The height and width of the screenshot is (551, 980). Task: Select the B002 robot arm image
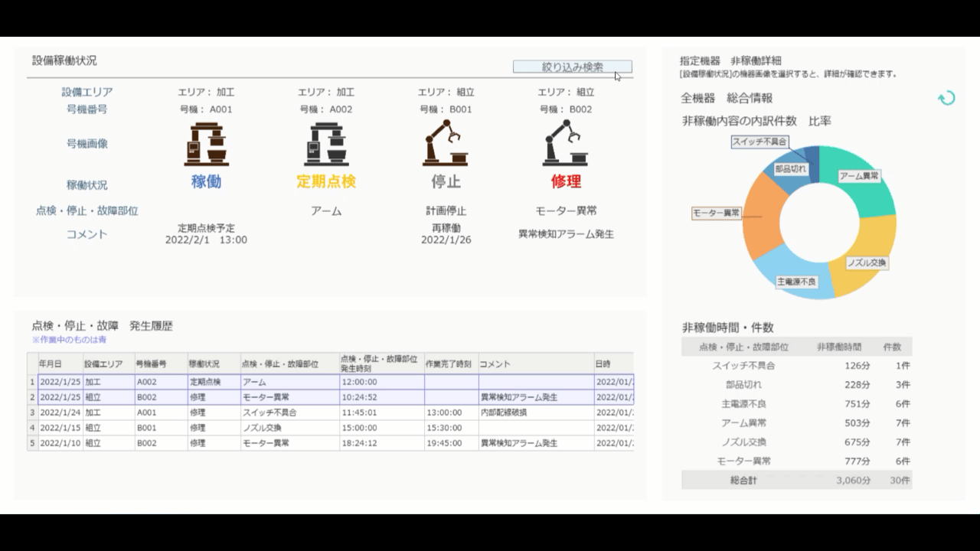[566, 144]
